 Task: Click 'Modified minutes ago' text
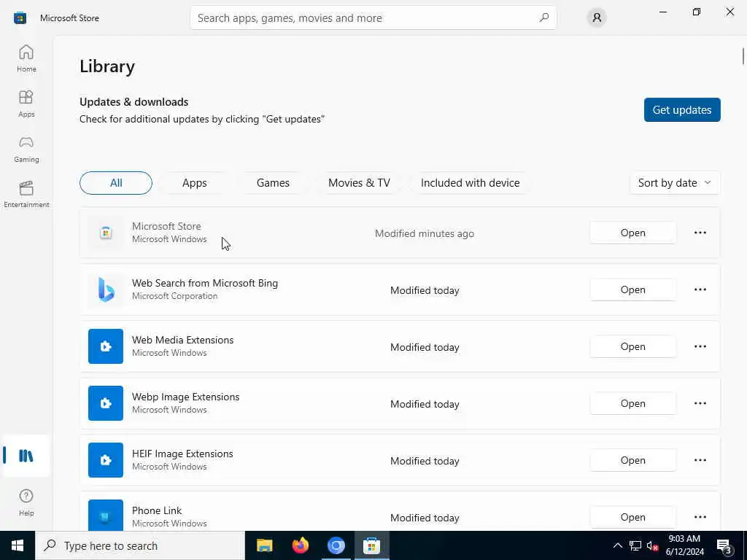click(x=425, y=233)
